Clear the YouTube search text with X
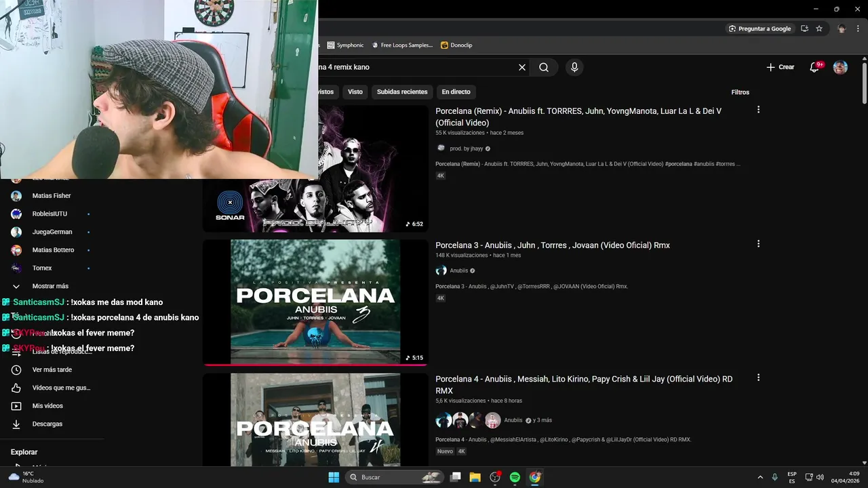Image resolution: width=868 pixels, height=488 pixels. [522, 67]
